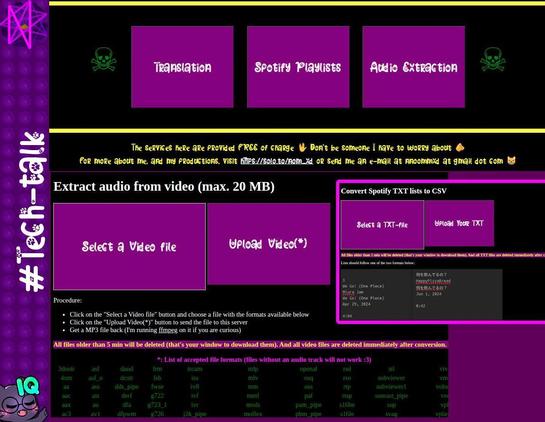This screenshot has width=545, height=422.
Task: Click the Select a Video file button
Action: 129,246
